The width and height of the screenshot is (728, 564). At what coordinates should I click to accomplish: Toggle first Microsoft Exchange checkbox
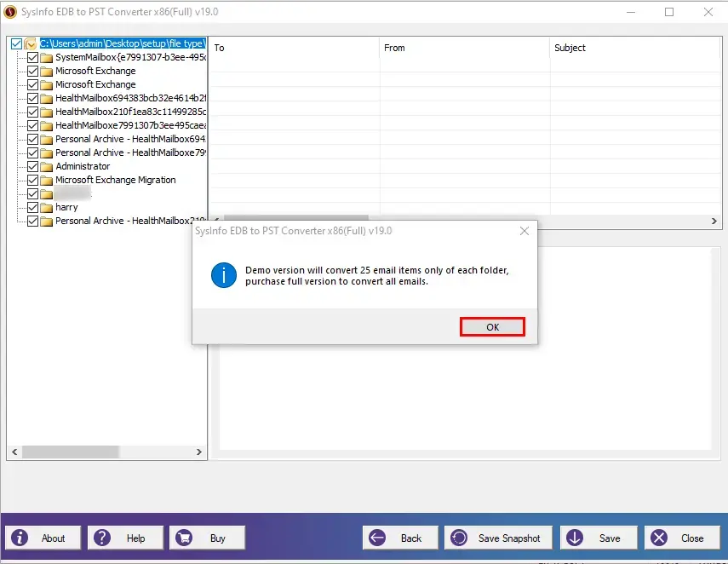pyautogui.click(x=32, y=71)
